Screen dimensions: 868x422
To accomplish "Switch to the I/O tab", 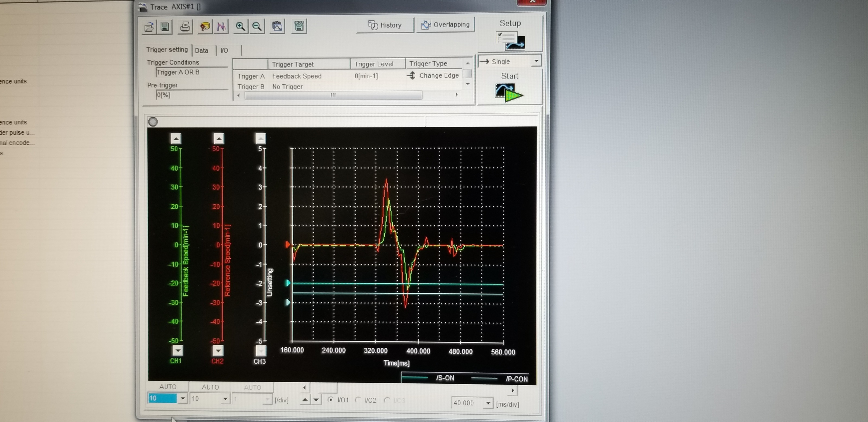I will [x=224, y=50].
